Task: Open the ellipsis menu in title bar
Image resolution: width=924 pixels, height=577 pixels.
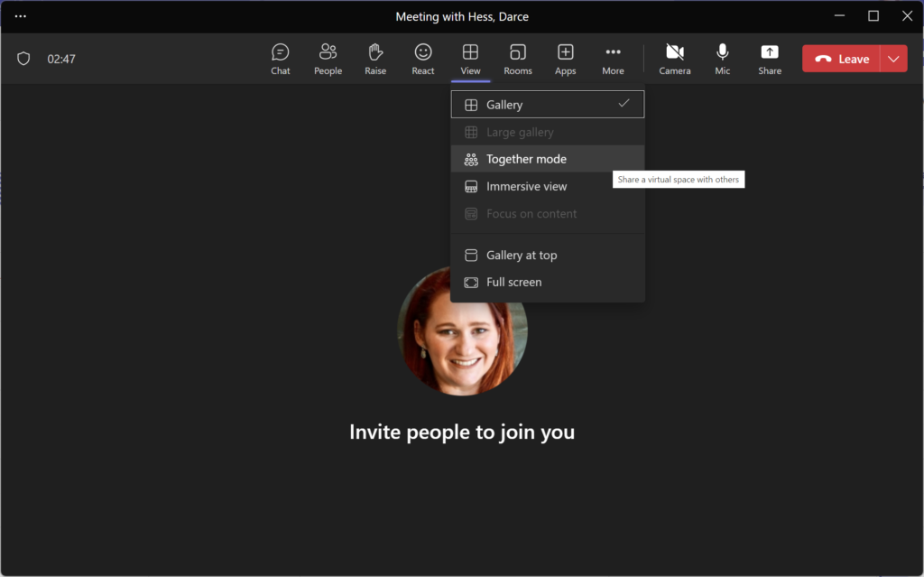Action: (x=21, y=16)
